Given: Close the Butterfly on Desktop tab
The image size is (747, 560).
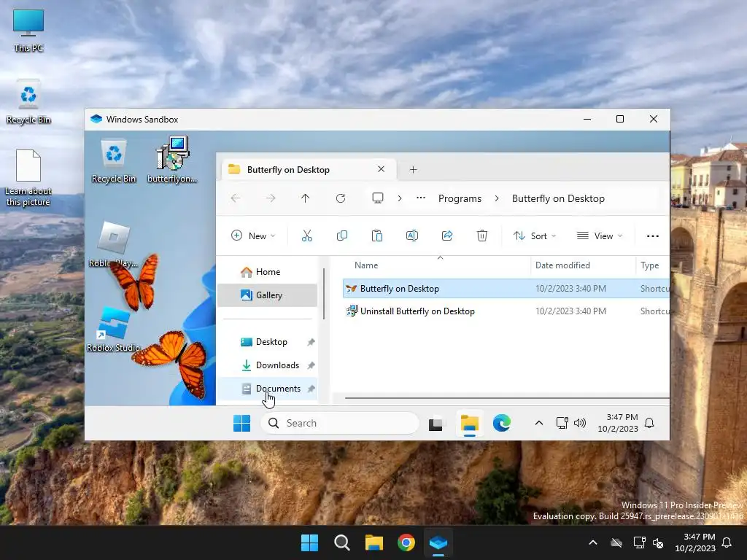Looking at the screenshot, I should 381,169.
